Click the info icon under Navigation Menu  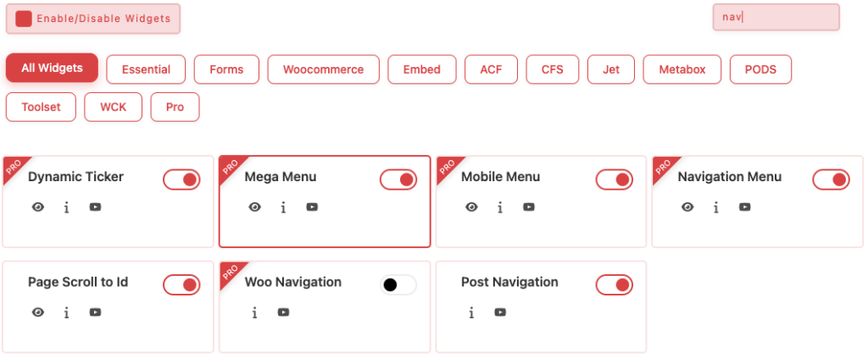[x=716, y=207]
